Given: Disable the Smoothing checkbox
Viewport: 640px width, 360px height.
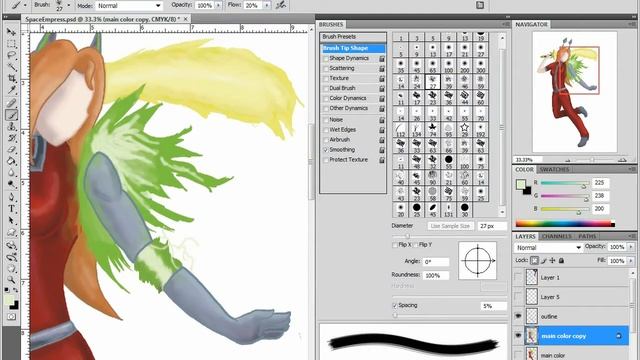Looking at the screenshot, I should [326, 150].
